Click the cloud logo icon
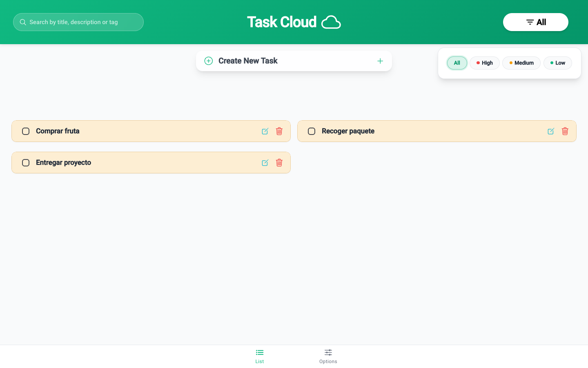 pyautogui.click(x=331, y=22)
